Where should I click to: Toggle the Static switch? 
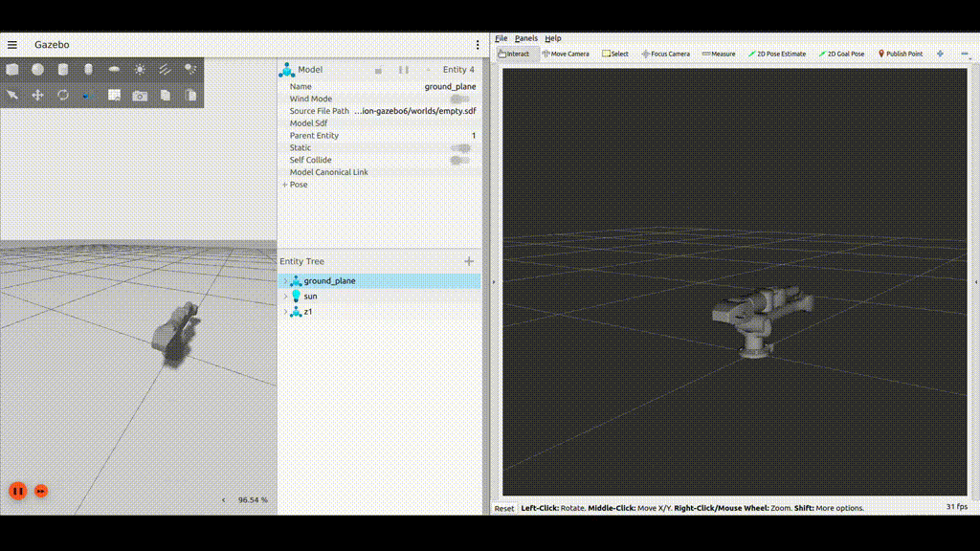click(x=460, y=148)
